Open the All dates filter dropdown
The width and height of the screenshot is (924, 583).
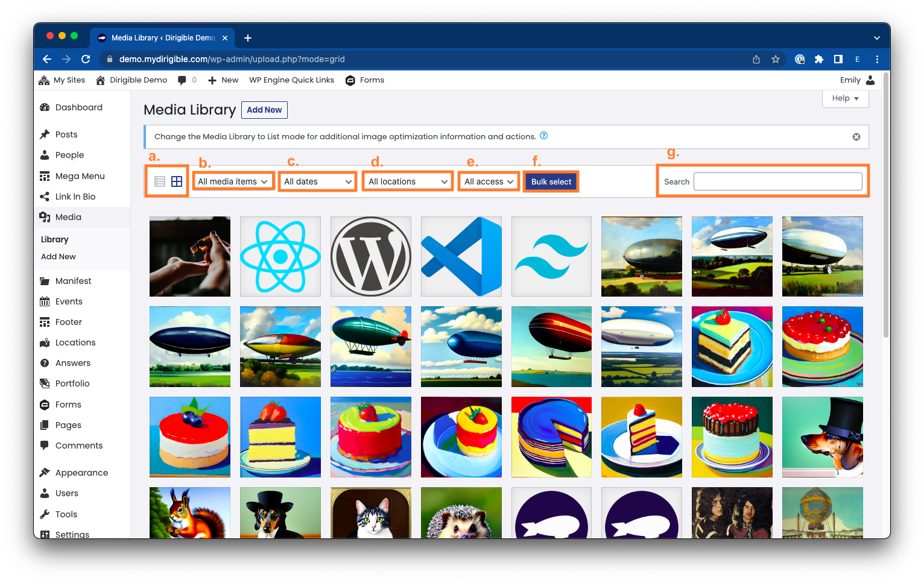318,181
